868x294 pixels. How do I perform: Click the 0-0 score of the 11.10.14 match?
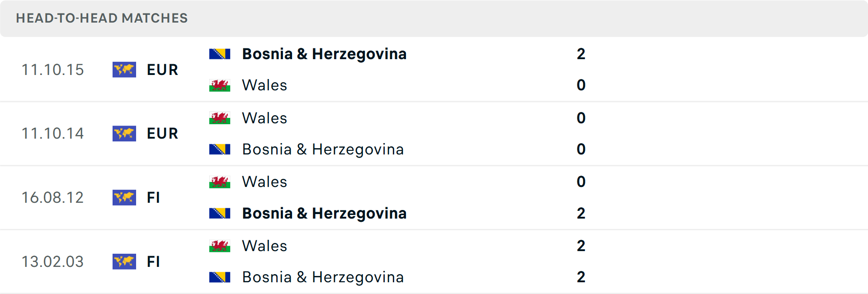pyautogui.click(x=582, y=133)
